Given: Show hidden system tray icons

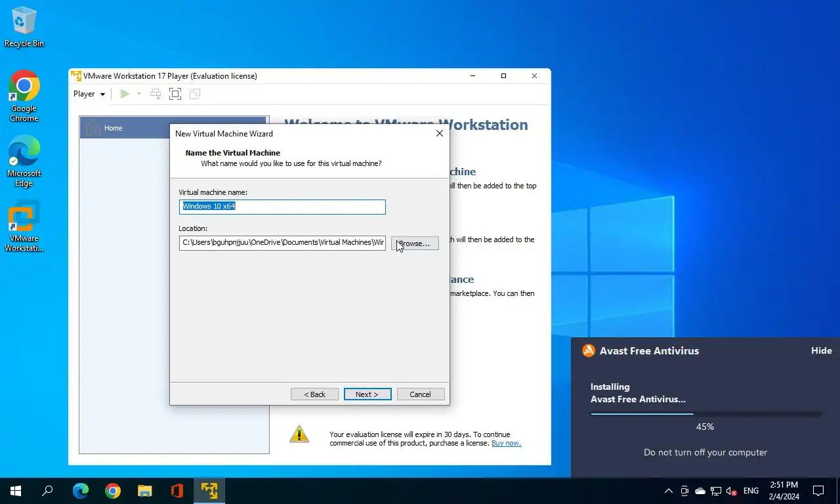Looking at the screenshot, I should 669,491.
